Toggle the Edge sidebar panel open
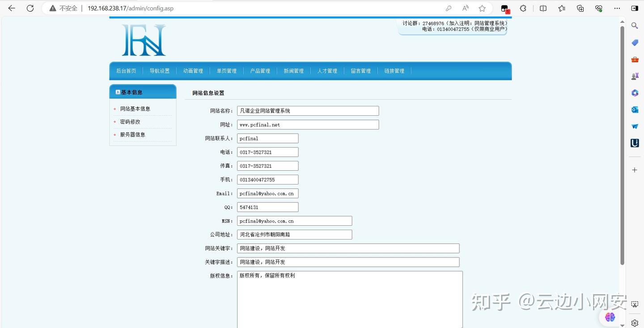 coord(635,8)
